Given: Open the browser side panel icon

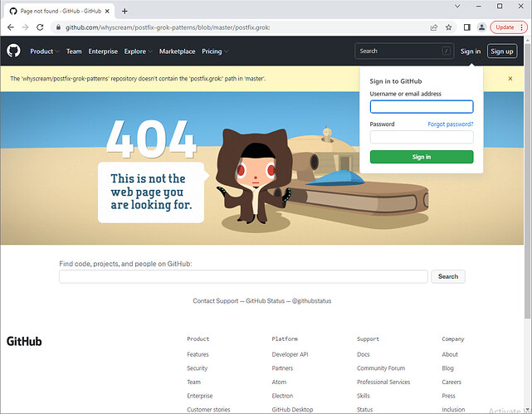Looking at the screenshot, I should pyautogui.click(x=467, y=27).
